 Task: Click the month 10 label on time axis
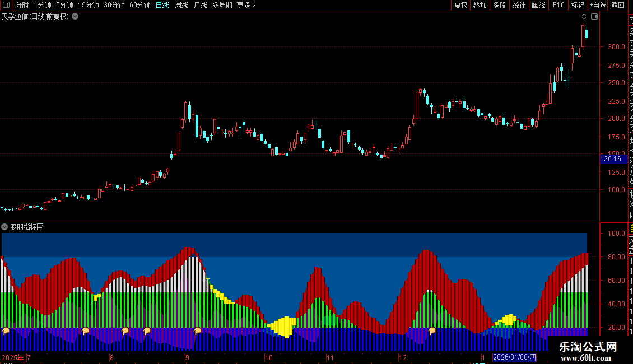(x=269, y=357)
